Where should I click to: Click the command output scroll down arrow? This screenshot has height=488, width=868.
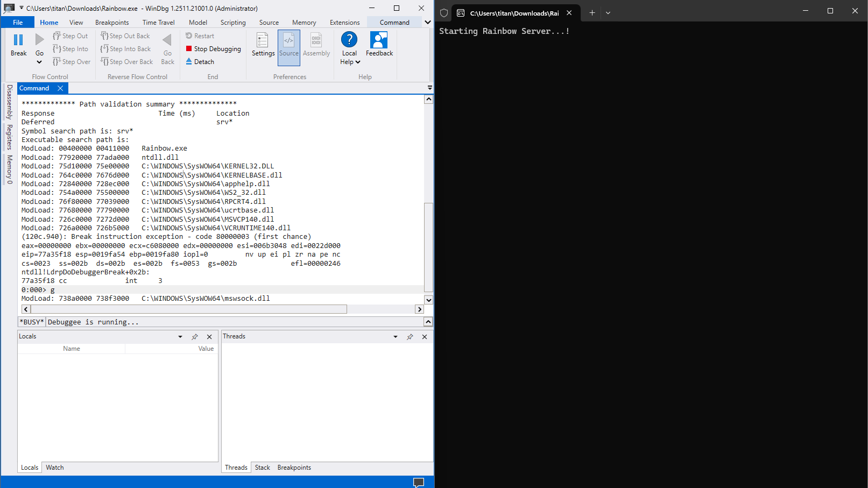click(428, 300)
